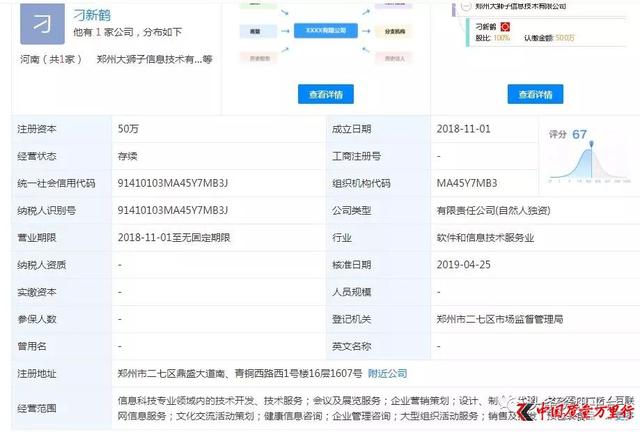The width and height of the screenshot is (640, 432).
Task: Click the 人员规模 label cell
Action: tap(378, 292)
